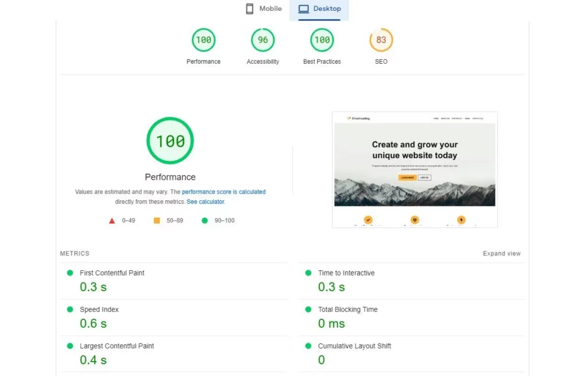Click the green circle 90–100 legend icon
The height and width of the screenshot is (376, 588).
click(x=205, y=220)
